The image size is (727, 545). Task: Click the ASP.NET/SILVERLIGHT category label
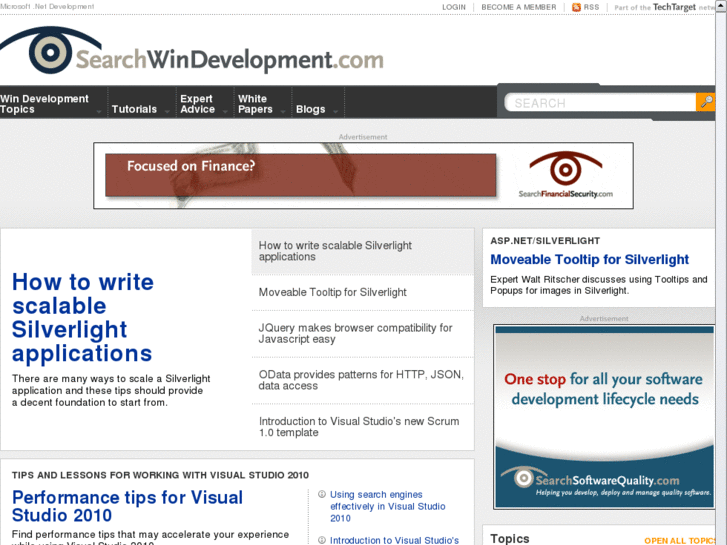pos(545,241)
